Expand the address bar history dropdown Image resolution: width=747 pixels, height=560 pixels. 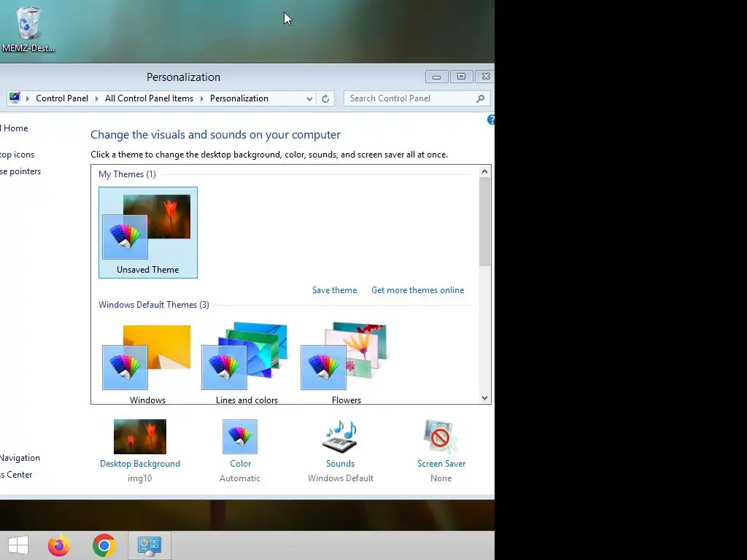click(309, 98)
